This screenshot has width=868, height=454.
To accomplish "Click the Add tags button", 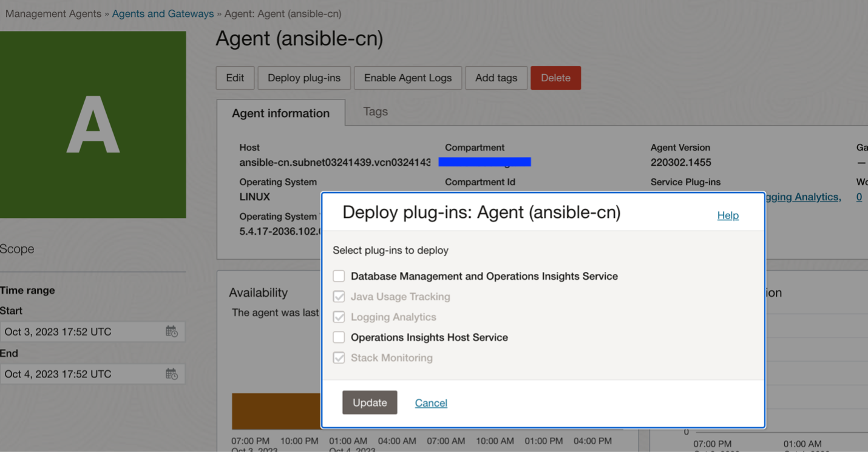I will pyautogui.click(x=496, y=78).
